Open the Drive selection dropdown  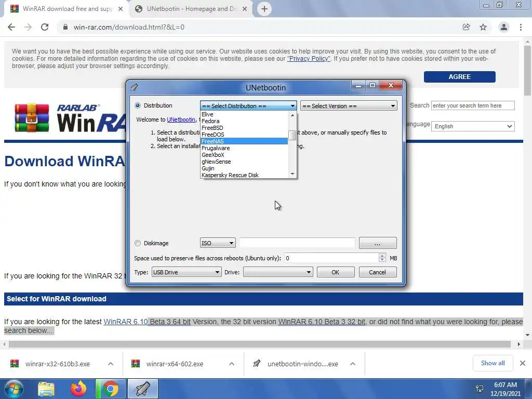pos(278,272)
